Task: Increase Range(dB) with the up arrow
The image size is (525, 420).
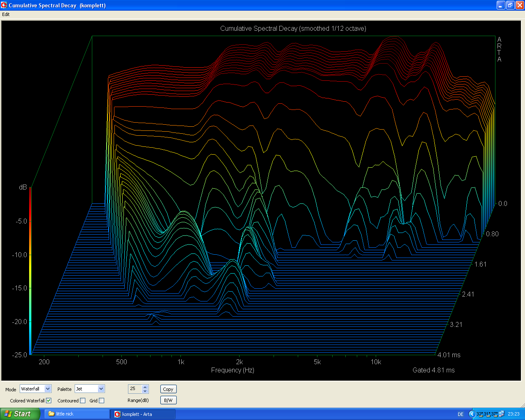Action: point(145,387)
